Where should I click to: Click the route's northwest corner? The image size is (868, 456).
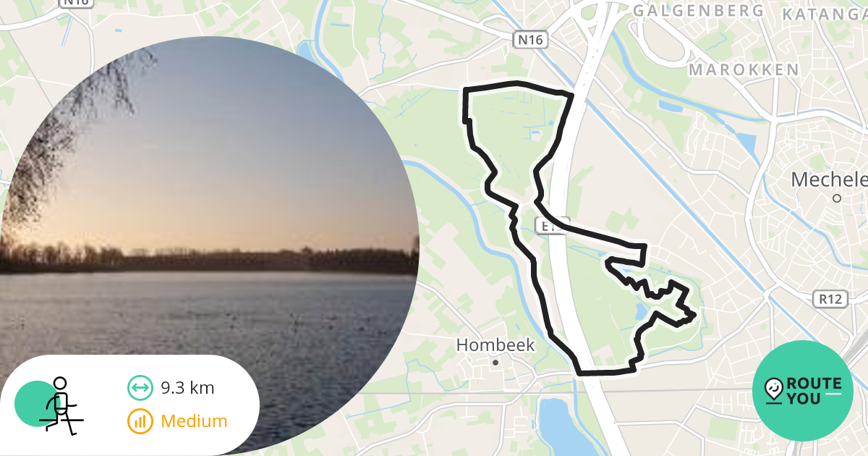[x=464, y=90]
